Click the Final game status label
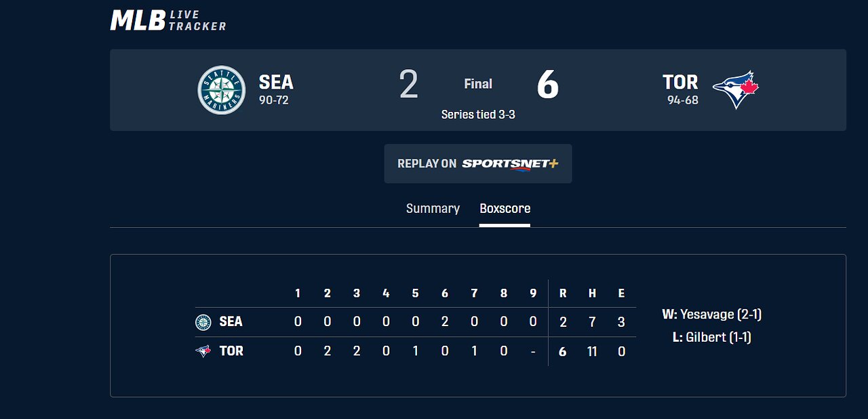The height and width of the screenshot is (419, 868). click(x=478, y=84)
